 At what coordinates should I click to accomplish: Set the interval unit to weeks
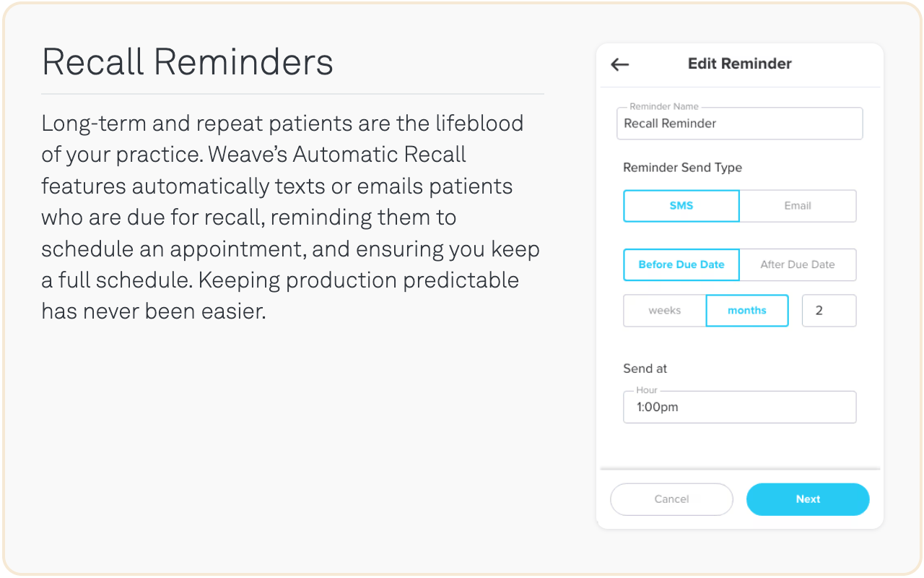pos(664,311)
